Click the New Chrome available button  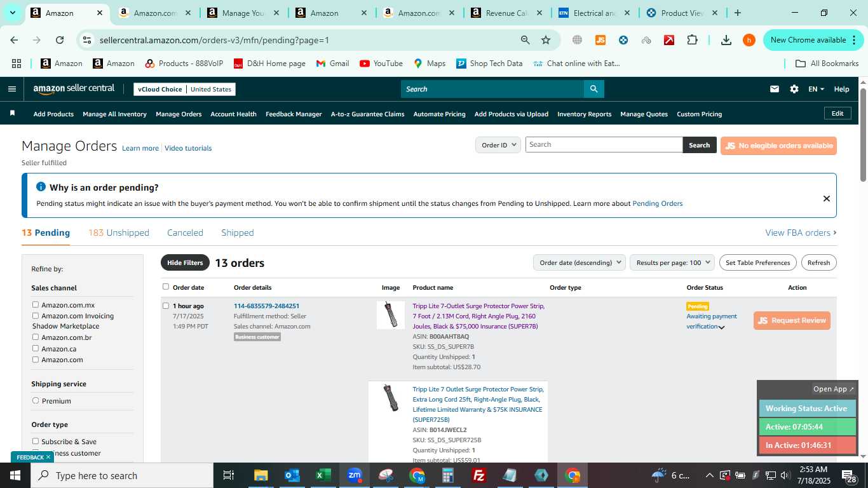coord(813,40)
